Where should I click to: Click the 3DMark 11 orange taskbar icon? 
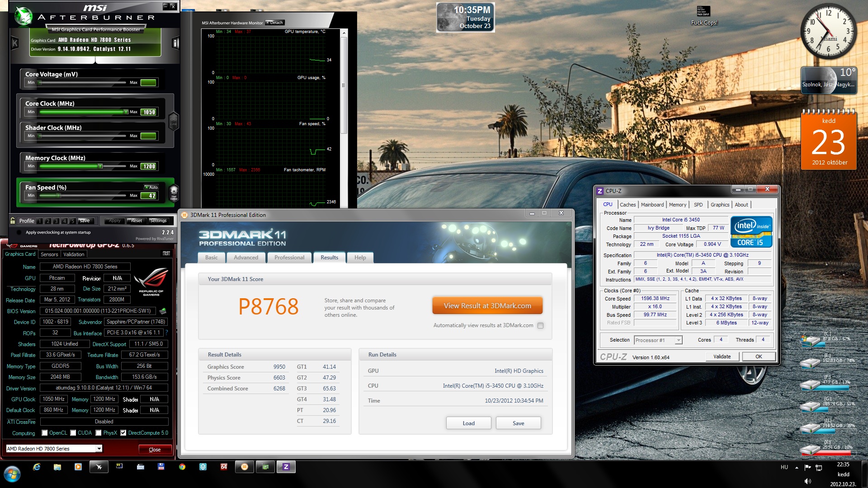pos(245,467)
